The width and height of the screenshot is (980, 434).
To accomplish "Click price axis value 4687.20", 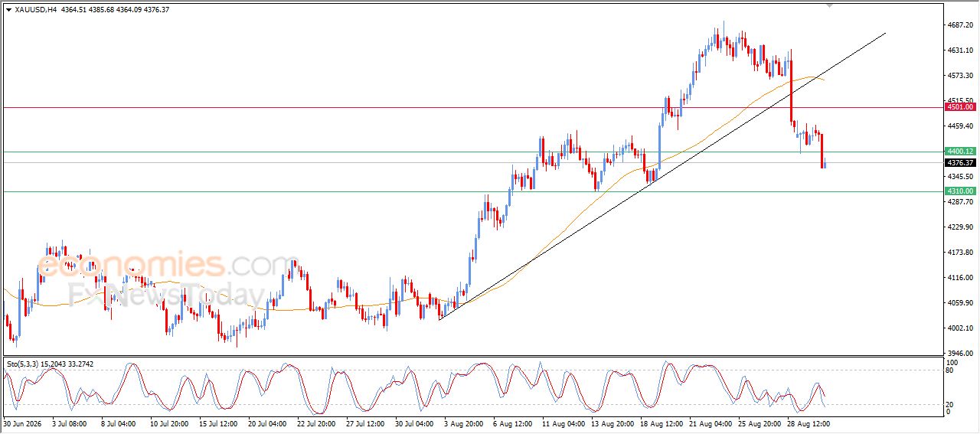I will tap(960, 25).
